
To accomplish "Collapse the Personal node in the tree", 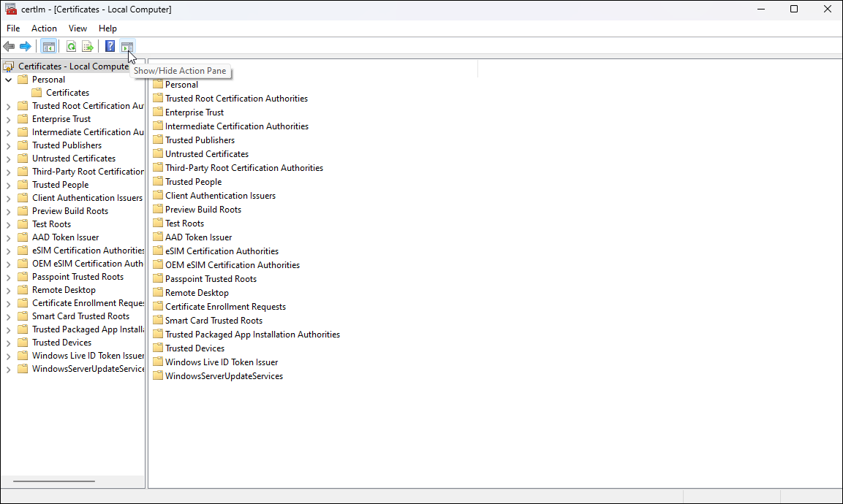I will [x=10, y=79].
